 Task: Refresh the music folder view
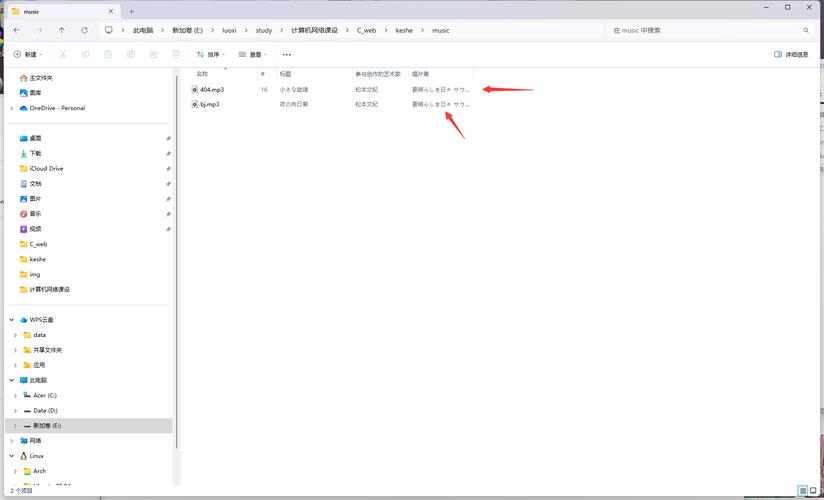click(x=85, y=30)
